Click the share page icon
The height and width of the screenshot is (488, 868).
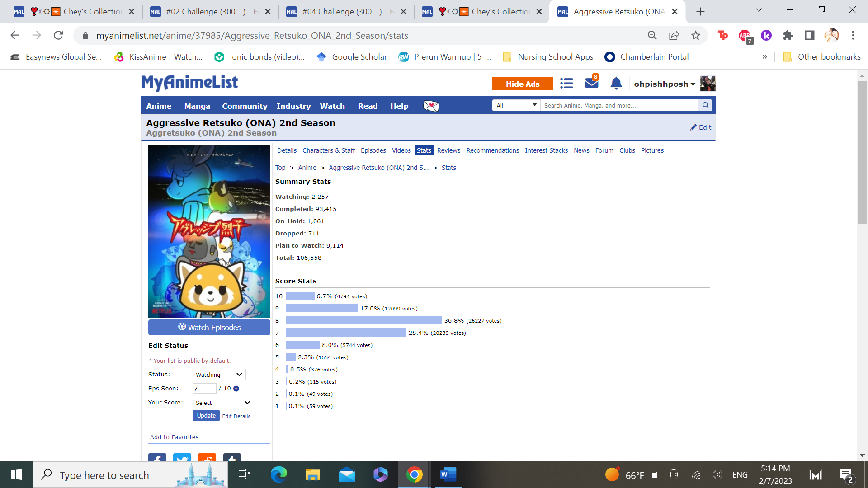tap(674, 35)
